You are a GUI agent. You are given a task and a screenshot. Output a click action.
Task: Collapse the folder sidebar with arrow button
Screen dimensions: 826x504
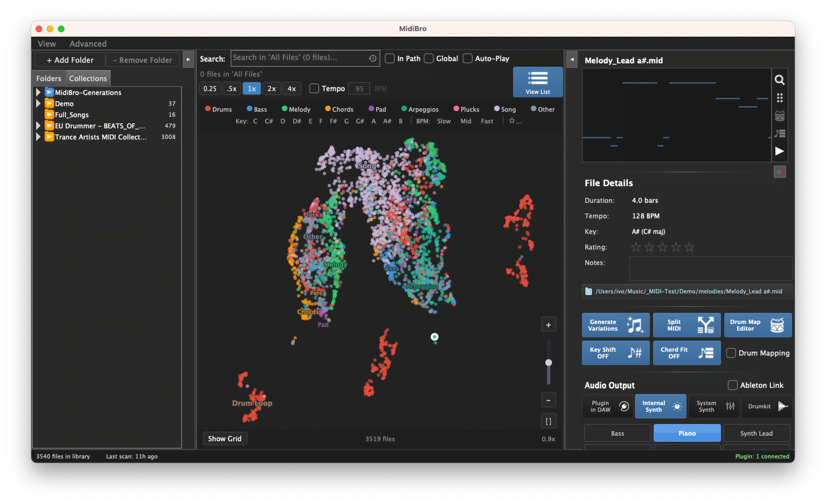pyautogui.click(x=188, y=59)
